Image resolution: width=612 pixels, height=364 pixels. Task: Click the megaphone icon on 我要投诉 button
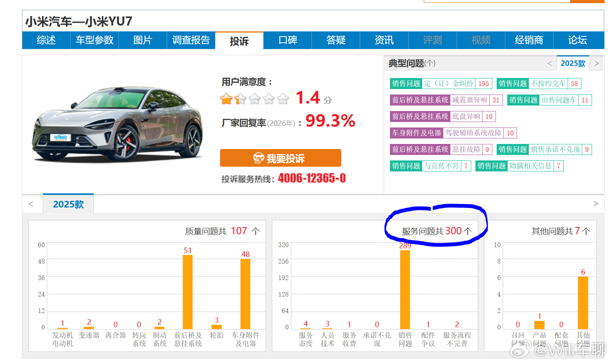[259, 158]
